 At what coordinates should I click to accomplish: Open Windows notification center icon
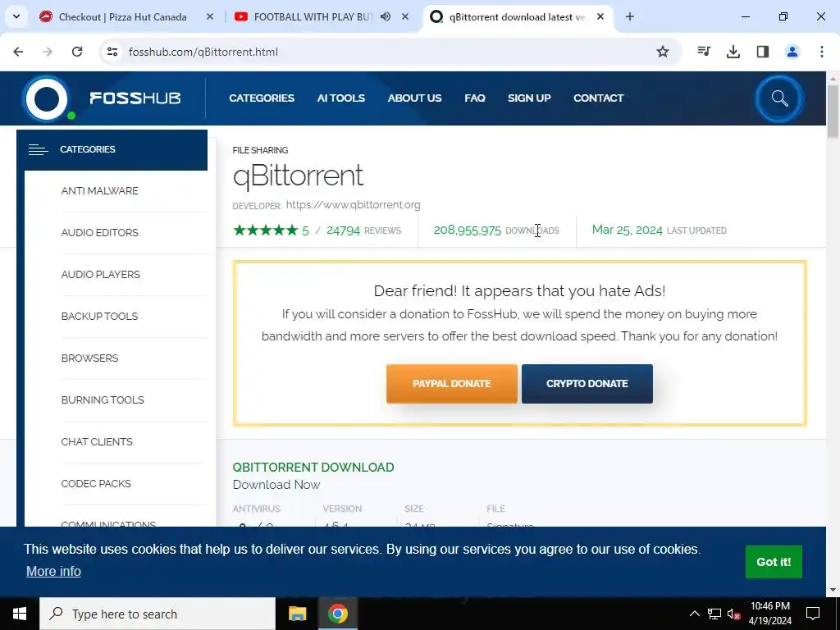click(x=813, y=614)
